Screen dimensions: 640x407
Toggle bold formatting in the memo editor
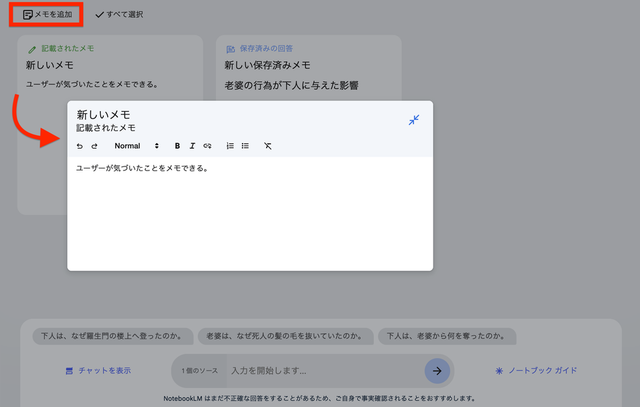[x=178, y=146]
